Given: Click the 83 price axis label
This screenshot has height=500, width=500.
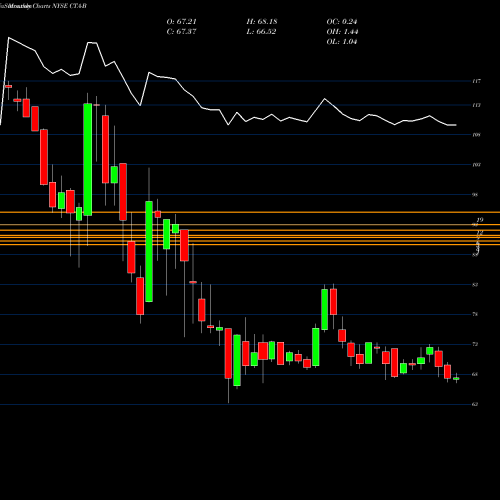Looking at the screenshot, I should pyautogui.click(x=475, y=285).
